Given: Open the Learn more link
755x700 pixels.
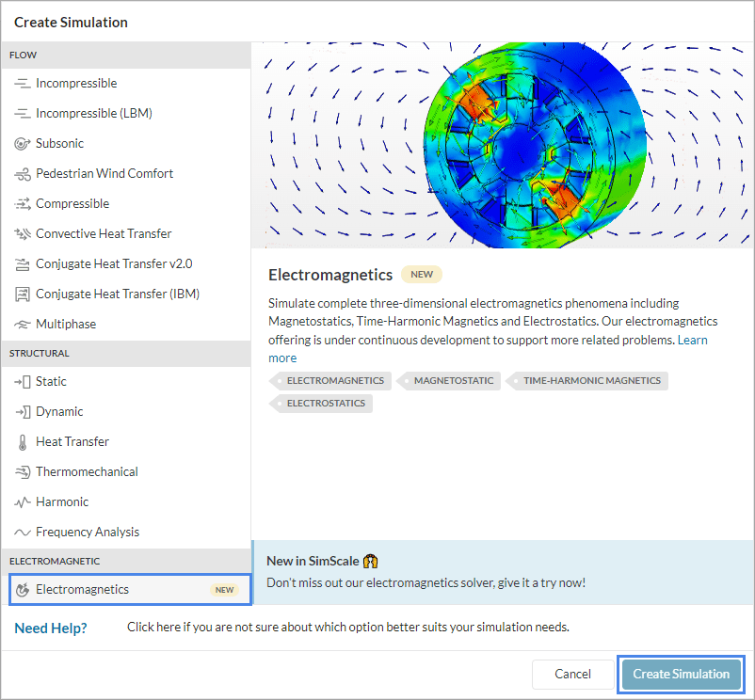Looking at the screenshot, I should pyautogui.click(x=693, y=340).
